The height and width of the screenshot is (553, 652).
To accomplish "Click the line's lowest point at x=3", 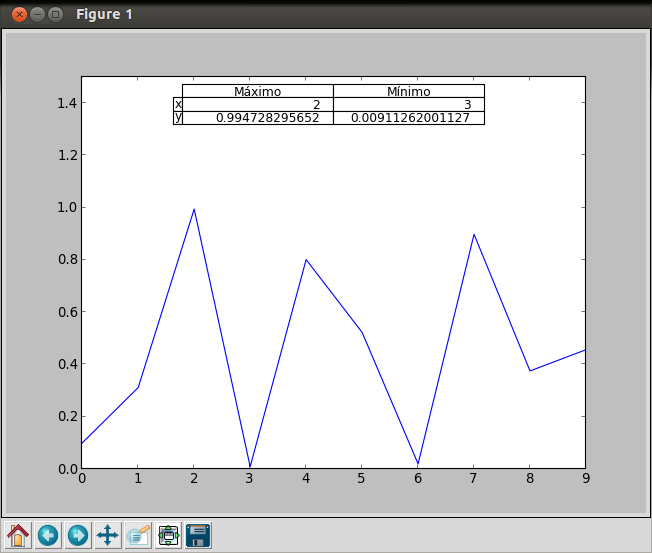I will (x=250, y=466).
